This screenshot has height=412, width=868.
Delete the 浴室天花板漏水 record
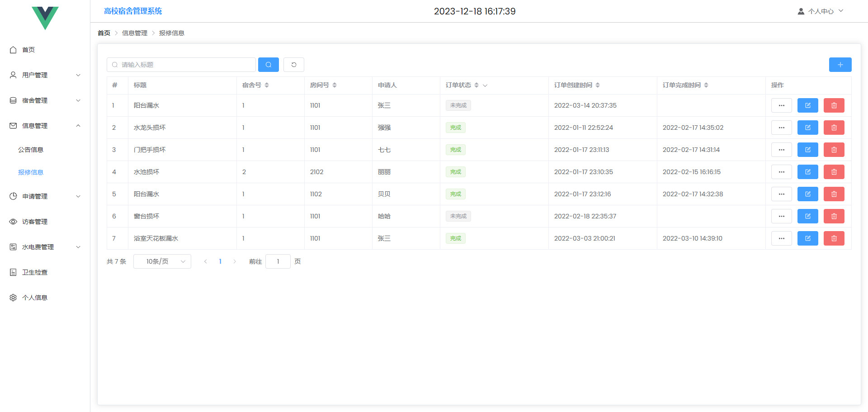(x=834, y=238)
